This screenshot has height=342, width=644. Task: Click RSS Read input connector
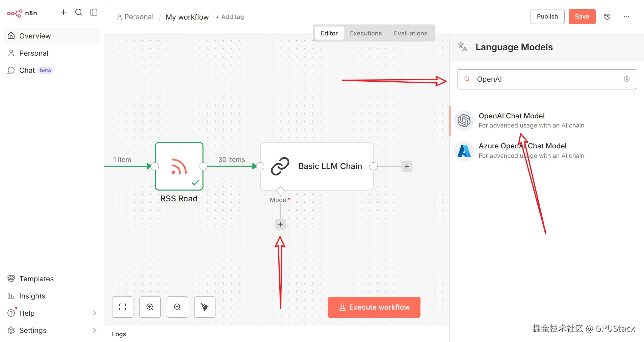(155, 166)
